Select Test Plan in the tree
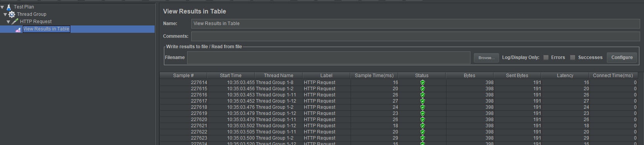The height and width of the screenshot is (145, 644). coord(24,7)
